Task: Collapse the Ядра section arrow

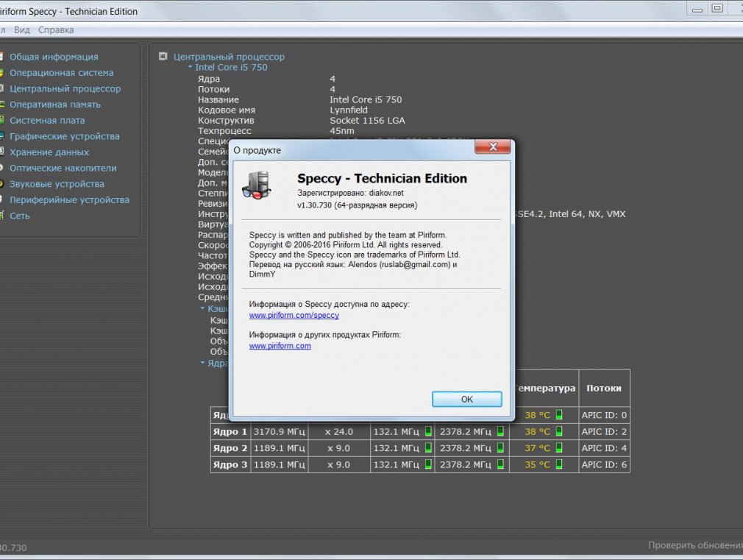Action: pos(202,363)
